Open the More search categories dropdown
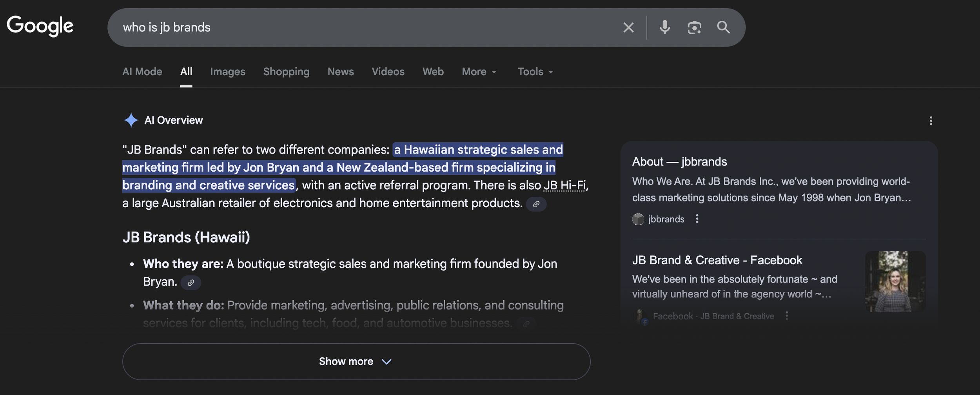This screenshot has height=395, width=980. [479, 71]
